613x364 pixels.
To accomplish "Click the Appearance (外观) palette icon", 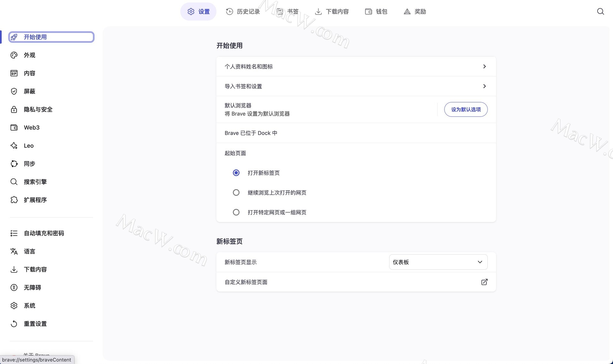I will click(14, 55).
